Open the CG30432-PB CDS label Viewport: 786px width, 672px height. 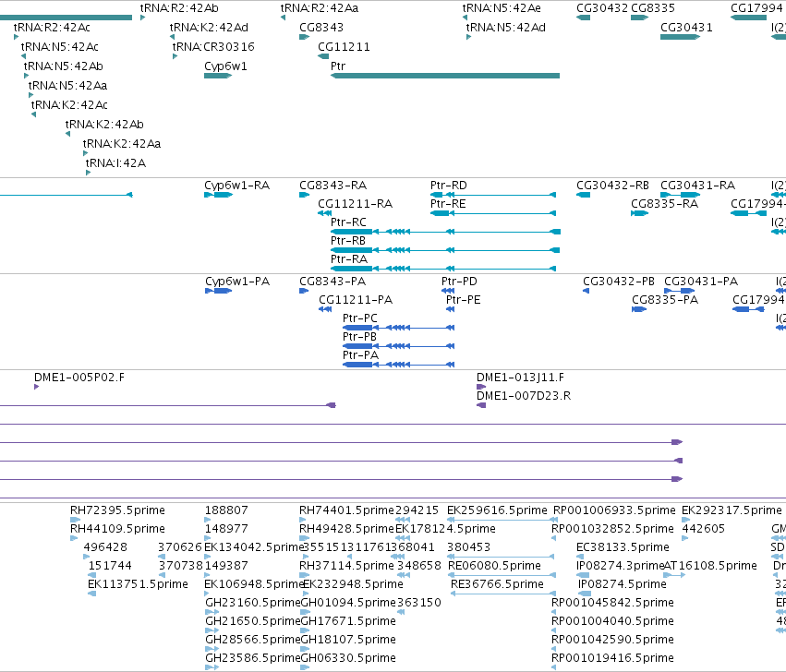coord(619,282)
